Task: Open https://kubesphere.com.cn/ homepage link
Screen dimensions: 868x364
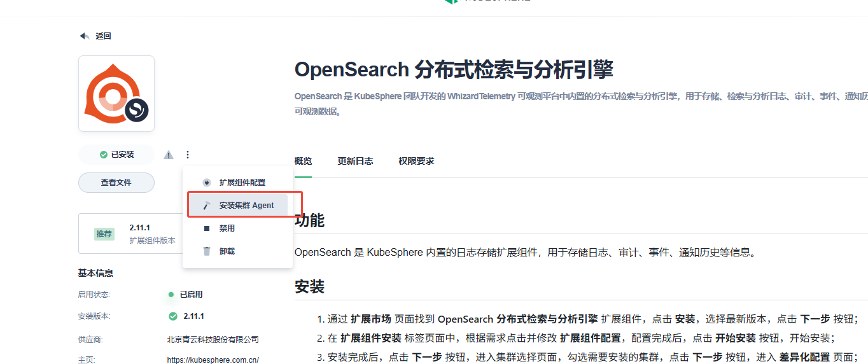Action: (x=213, y=360)
